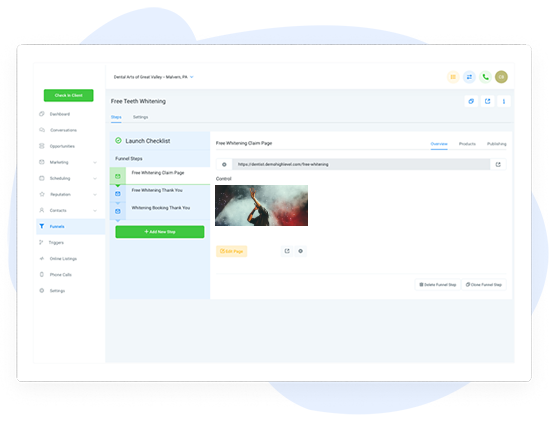The image size is (555, 421).
Task: Click the Control page preview thumbnail
Action: point(262,205)
